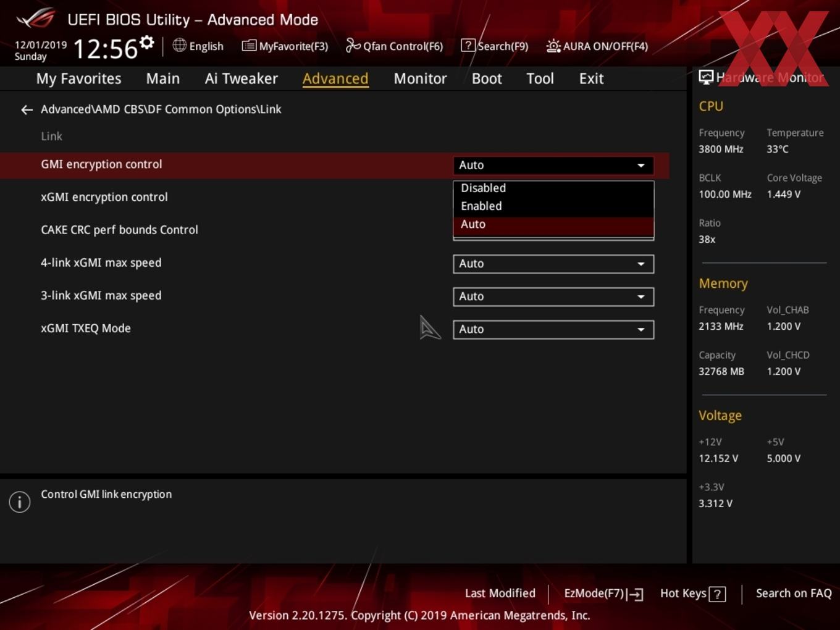
Task: Open MyFavorite(F3)
Action: click(285, 46)
